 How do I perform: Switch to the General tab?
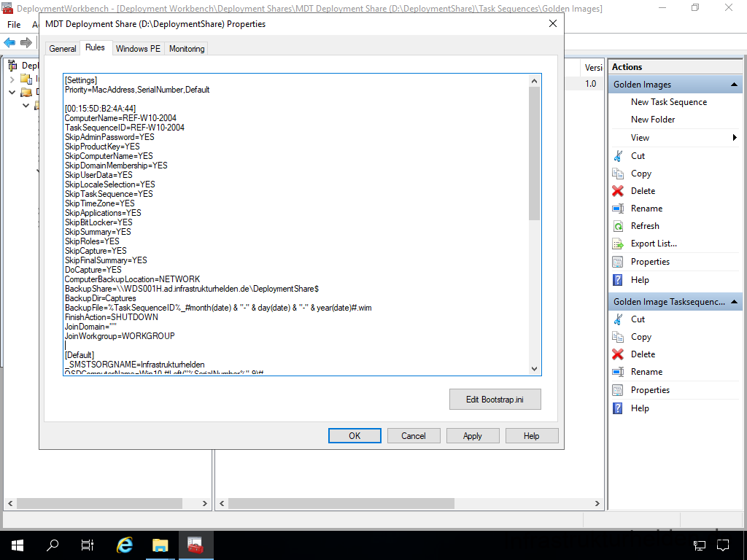[63, 49]
